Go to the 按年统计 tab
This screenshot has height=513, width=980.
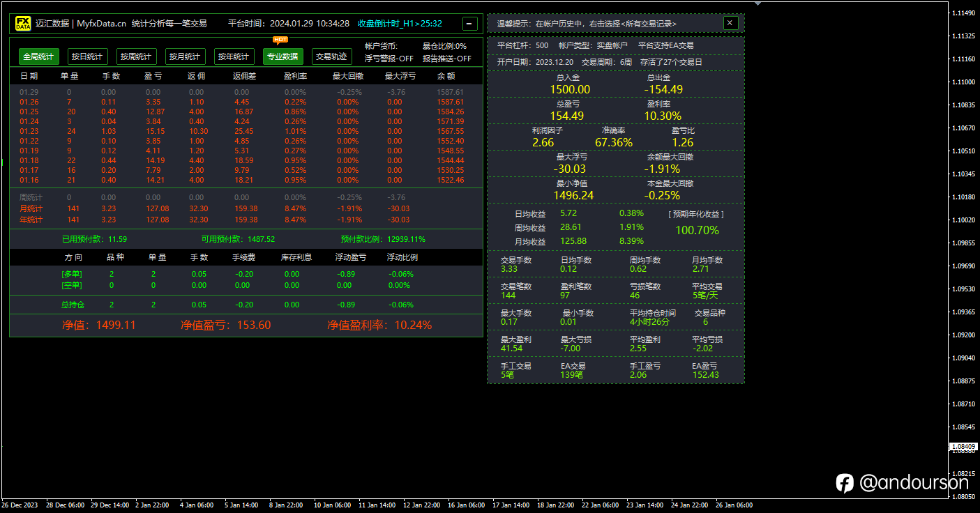234,56
